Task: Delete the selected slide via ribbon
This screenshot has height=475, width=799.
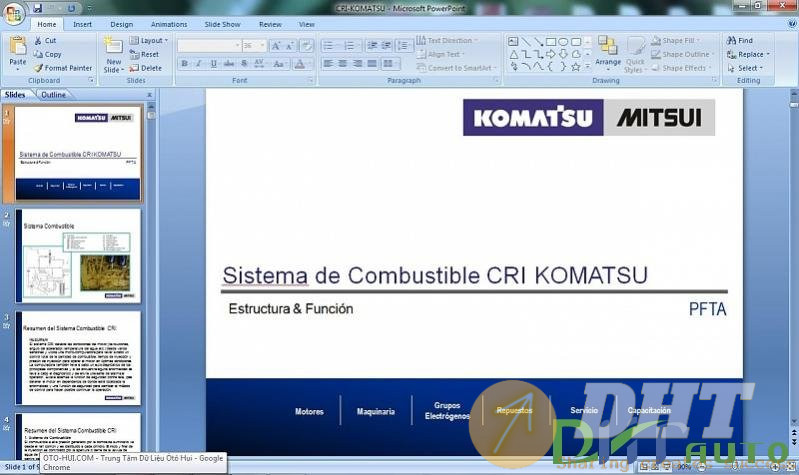Action: [x=146, y=68]
